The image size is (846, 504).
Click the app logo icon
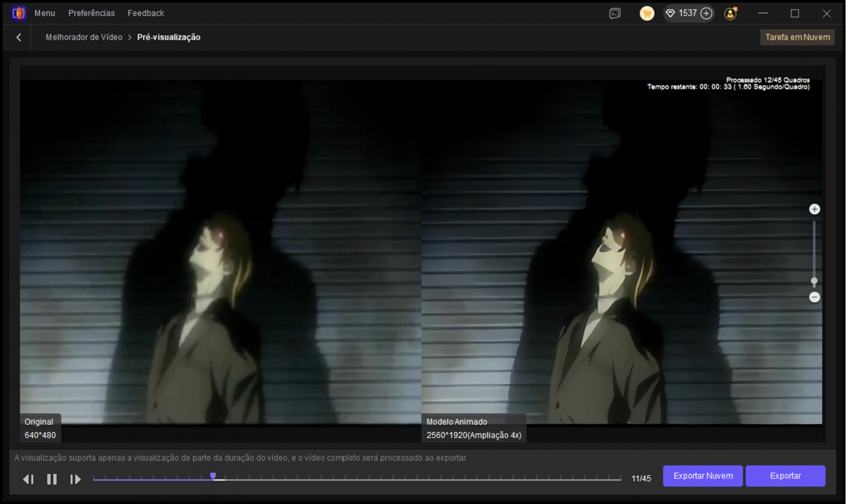click(x=19, y=13)
